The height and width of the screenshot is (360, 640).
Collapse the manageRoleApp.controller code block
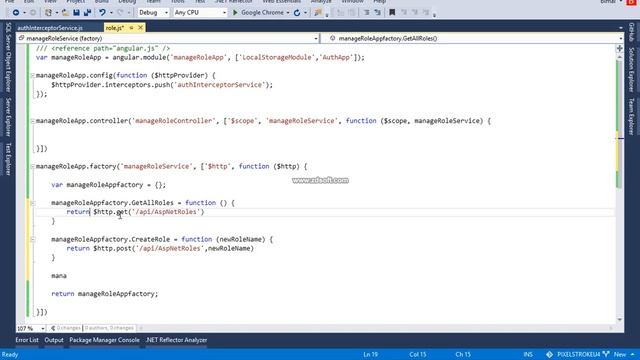(33, 121)
